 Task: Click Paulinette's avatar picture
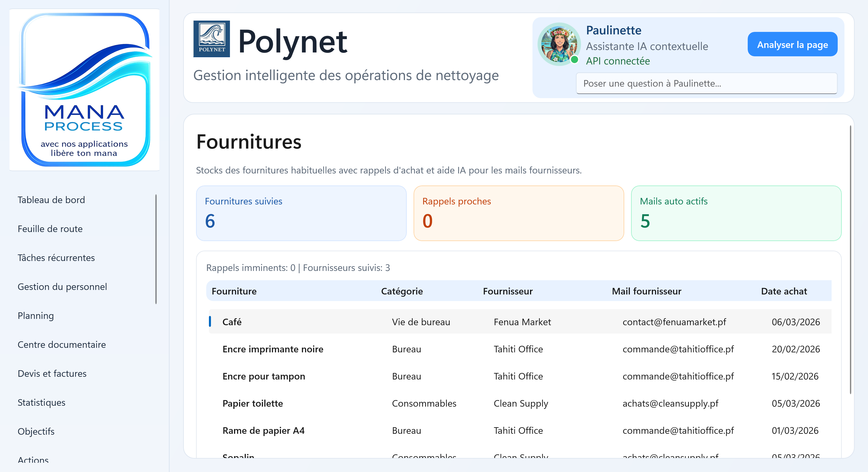559,44
